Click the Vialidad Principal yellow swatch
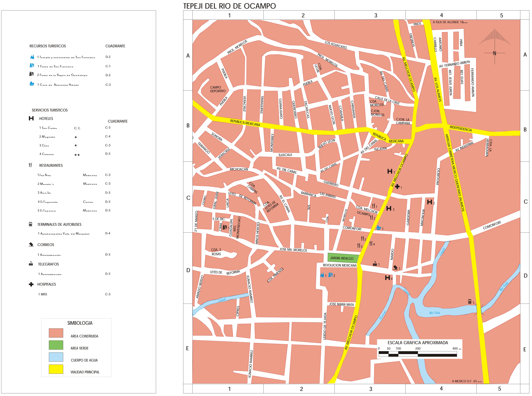 click(x=56, y=369)
